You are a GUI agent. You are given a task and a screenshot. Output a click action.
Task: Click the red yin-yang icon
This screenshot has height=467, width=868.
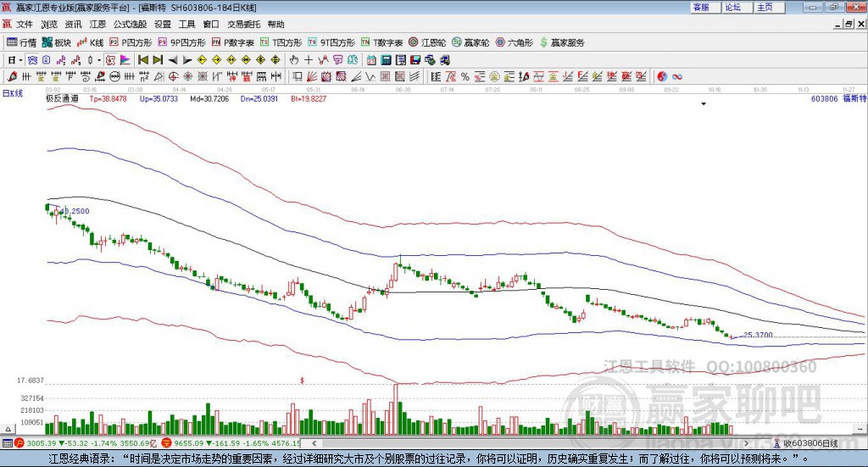point(662,77)
